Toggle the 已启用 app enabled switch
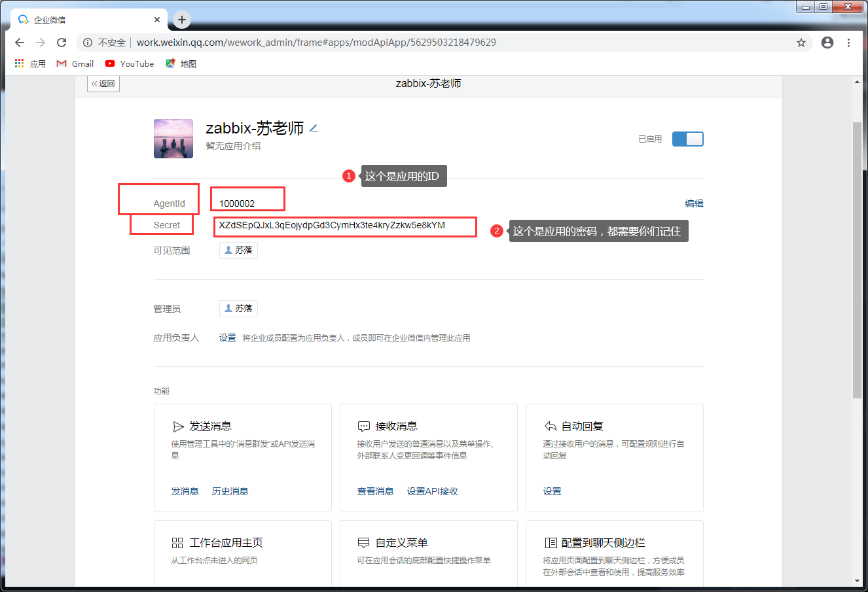 [x=687, y=139]
